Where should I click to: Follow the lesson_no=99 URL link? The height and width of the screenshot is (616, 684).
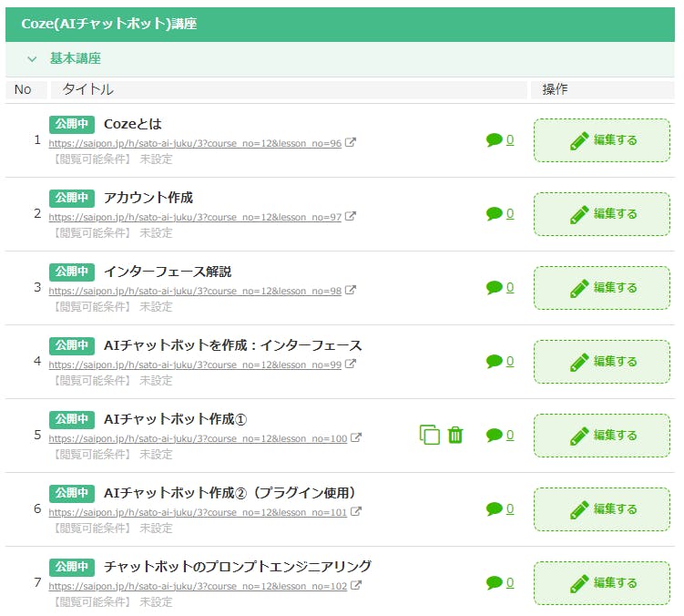(195, 364)
